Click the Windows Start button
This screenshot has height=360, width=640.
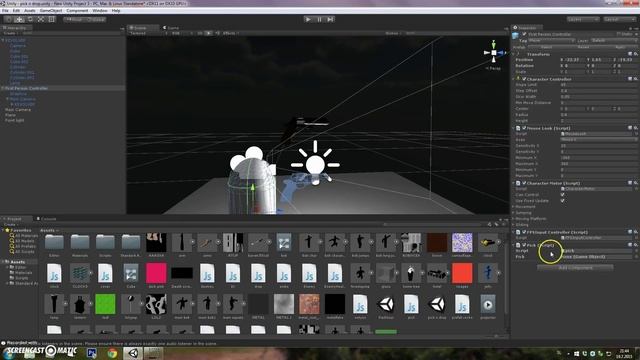click(x=9, y=353)
